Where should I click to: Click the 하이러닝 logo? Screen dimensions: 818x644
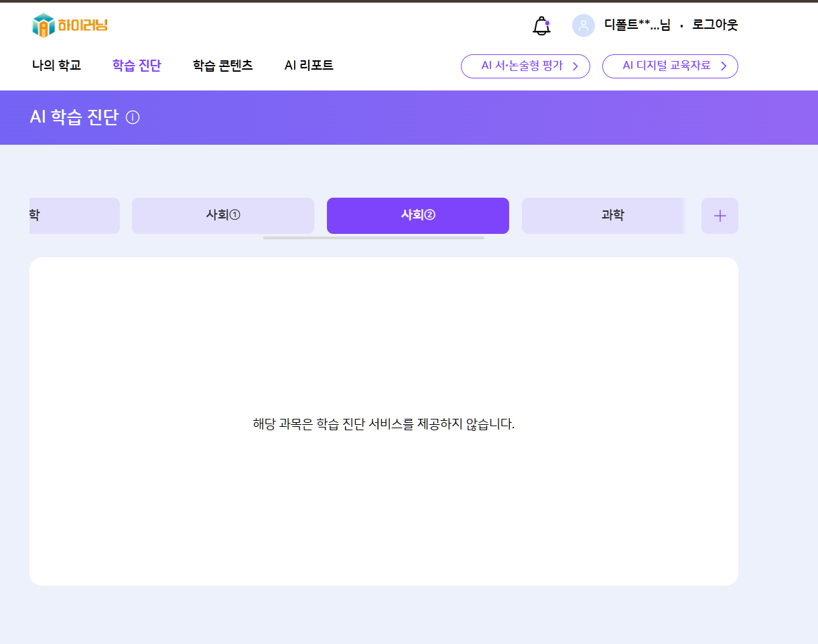70,25
